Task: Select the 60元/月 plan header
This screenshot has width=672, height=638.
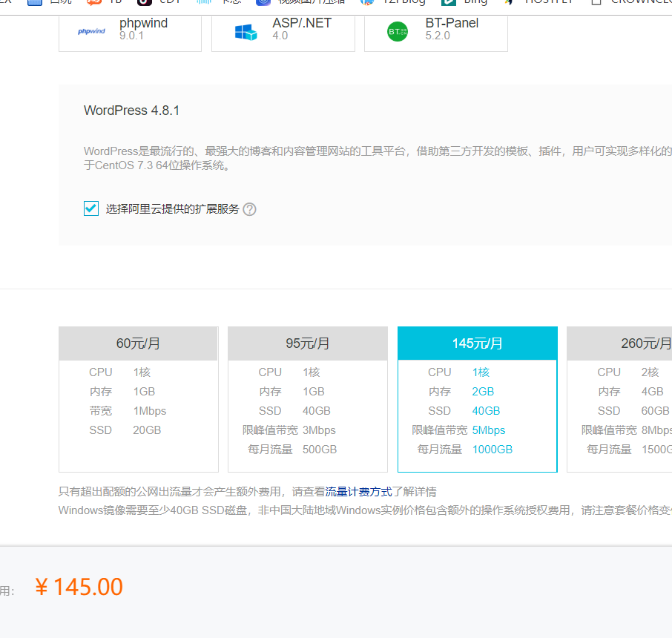Action: tap(138, 343)
